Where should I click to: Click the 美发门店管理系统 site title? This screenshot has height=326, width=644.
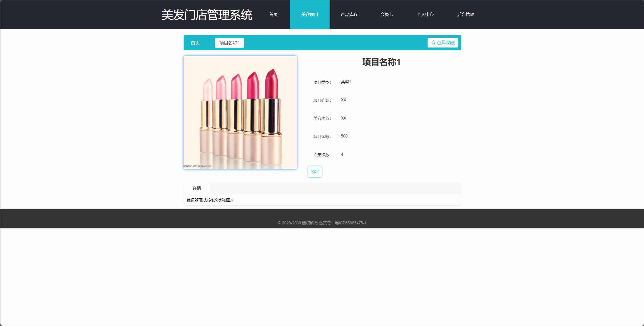(x=207, y=15)
